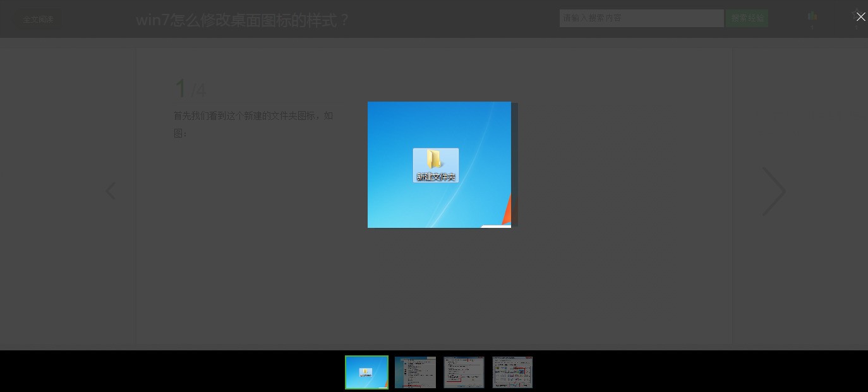Click the green 搜索经验 search button
868x392 pixels.
[x=747, y=18]
